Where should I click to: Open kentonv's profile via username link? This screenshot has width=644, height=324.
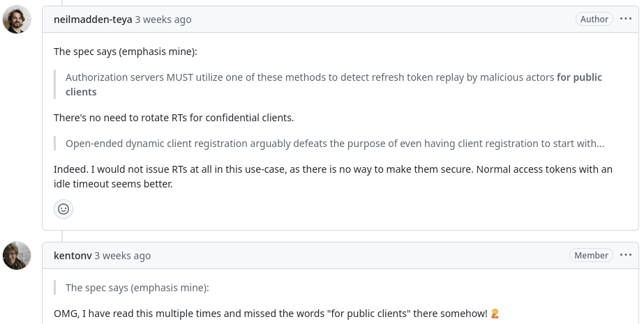tap(73, 256)
